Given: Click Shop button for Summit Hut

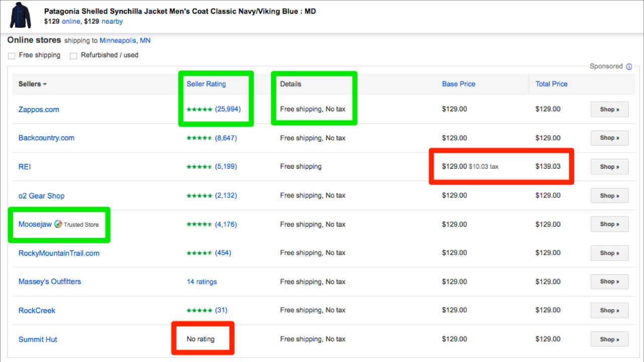Looking at the screenshot, I should tap(609, 339).
